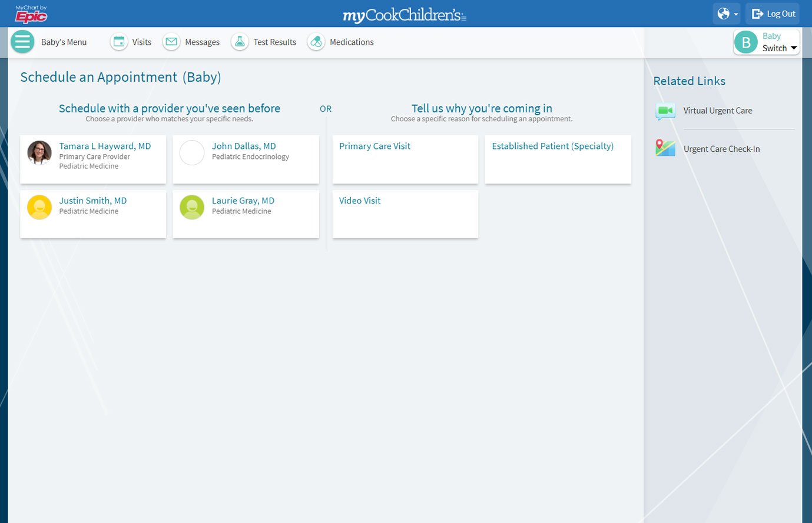Expand the Baby Switch profile dropdown
The image size is (812, 523).
tap(766, 42)
